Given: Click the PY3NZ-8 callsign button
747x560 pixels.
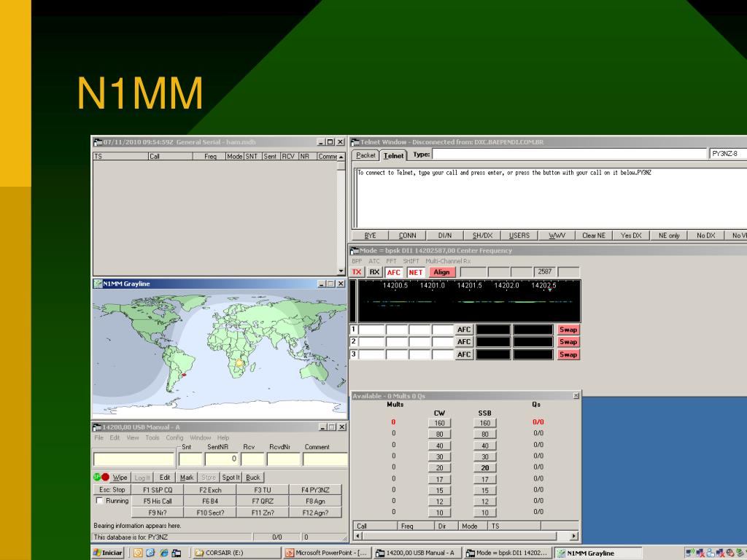Looking at the screenshot, I should 728,154.
